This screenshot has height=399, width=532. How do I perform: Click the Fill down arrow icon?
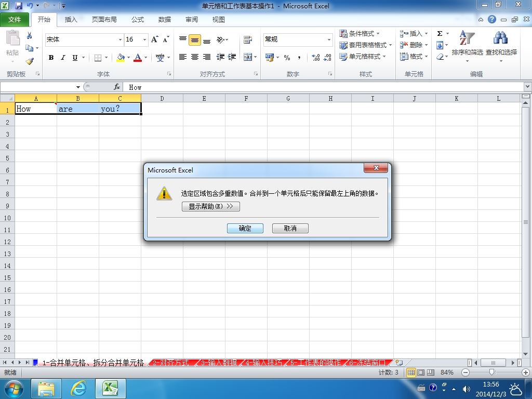pyautogui.click(x=440, y=45)
